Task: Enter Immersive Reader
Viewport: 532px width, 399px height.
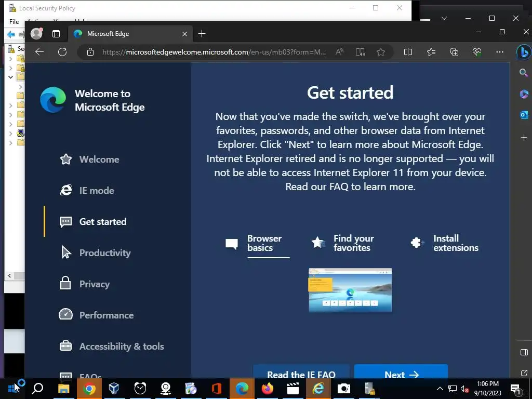Action: pyautogui.click(x=360, y=52)
